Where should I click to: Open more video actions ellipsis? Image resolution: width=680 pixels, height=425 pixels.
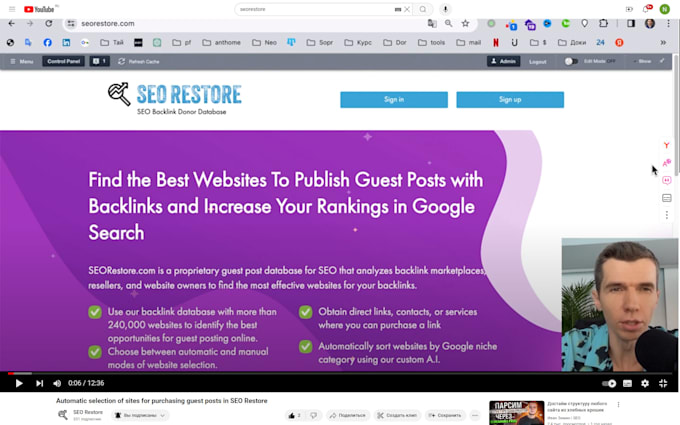[x=475, y=415]
